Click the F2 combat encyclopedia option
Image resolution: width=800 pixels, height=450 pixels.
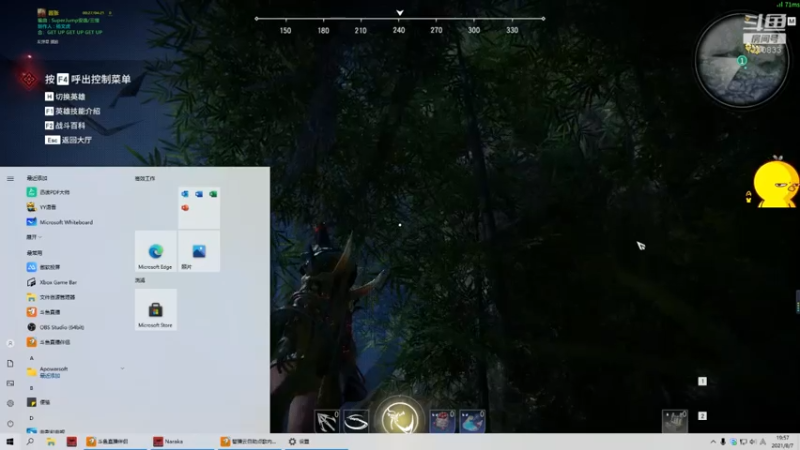tap(65, 125)
